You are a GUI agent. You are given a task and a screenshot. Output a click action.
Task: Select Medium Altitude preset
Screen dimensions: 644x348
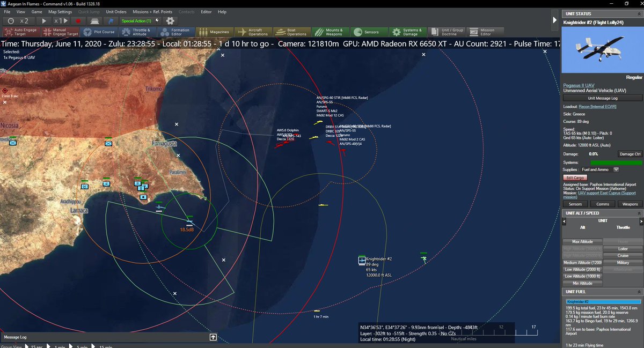point(582,263)
